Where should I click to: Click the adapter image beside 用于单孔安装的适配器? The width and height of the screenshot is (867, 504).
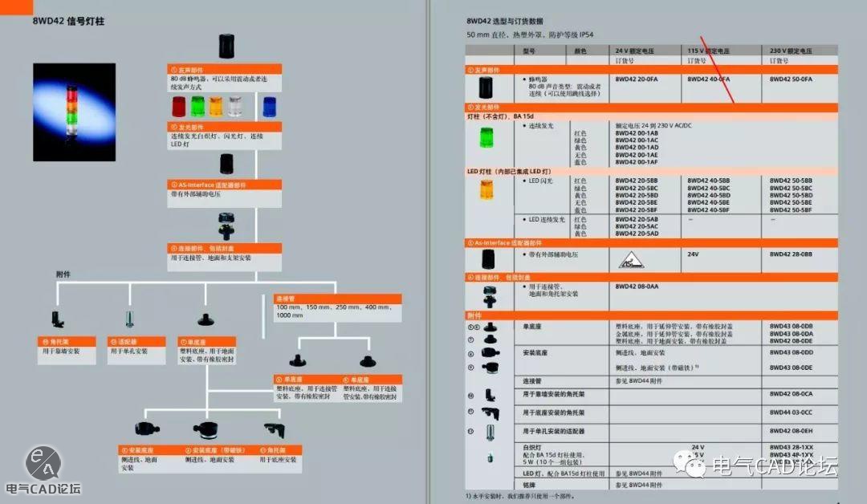[x=490, y=432]
